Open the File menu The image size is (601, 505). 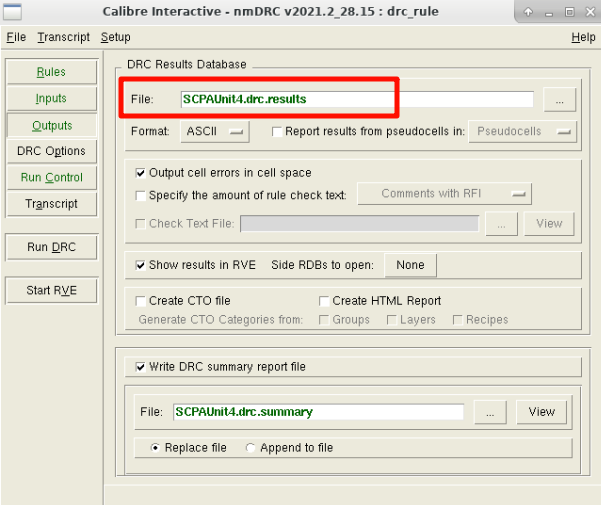[16, 37]
